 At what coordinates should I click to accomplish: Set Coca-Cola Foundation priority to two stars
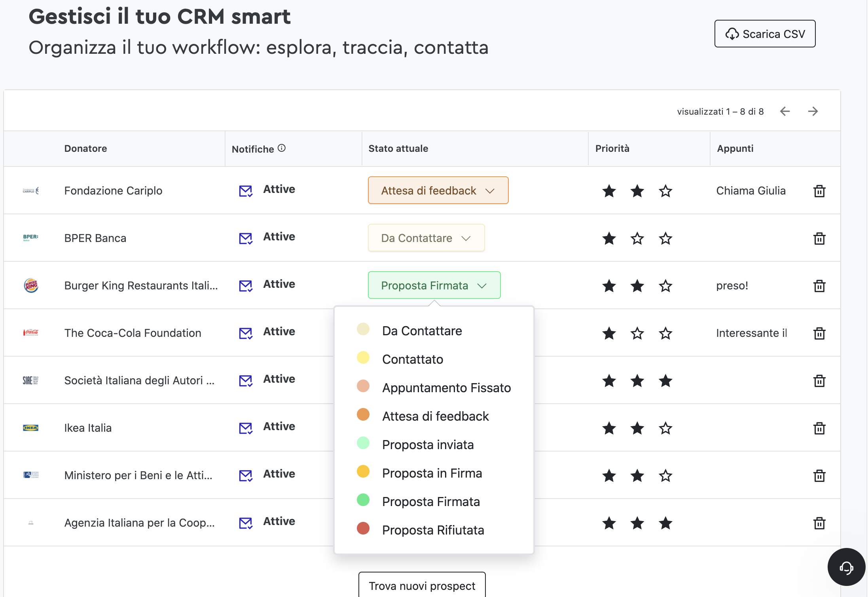coord(637,333)
